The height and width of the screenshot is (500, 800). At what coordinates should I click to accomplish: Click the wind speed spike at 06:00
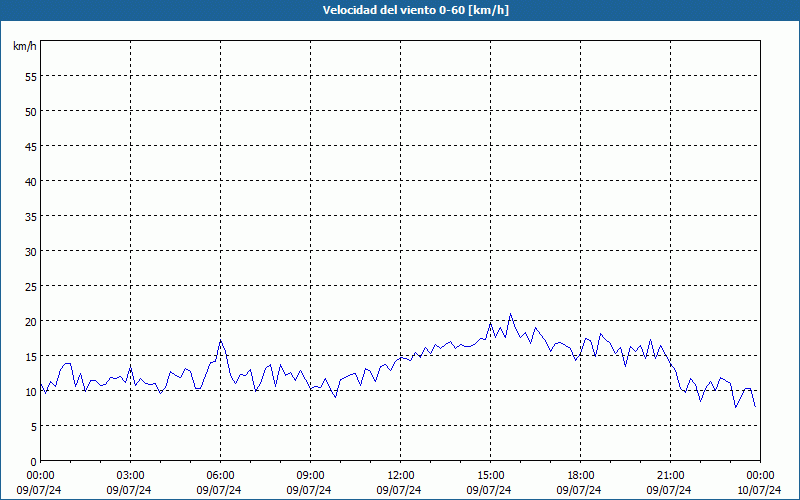click(x=220, y=340)
